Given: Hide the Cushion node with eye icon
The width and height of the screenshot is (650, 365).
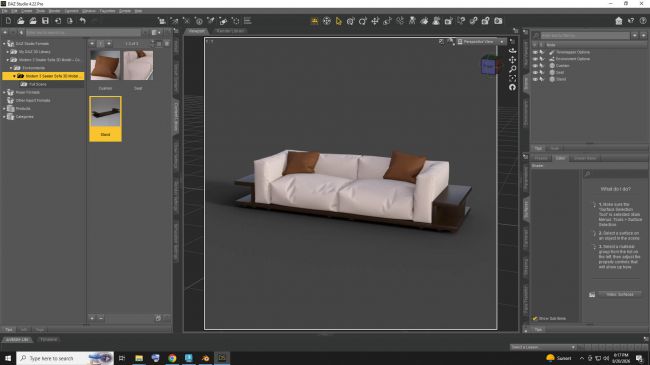Looking at the screenshot, I should (x=535, y=66).
